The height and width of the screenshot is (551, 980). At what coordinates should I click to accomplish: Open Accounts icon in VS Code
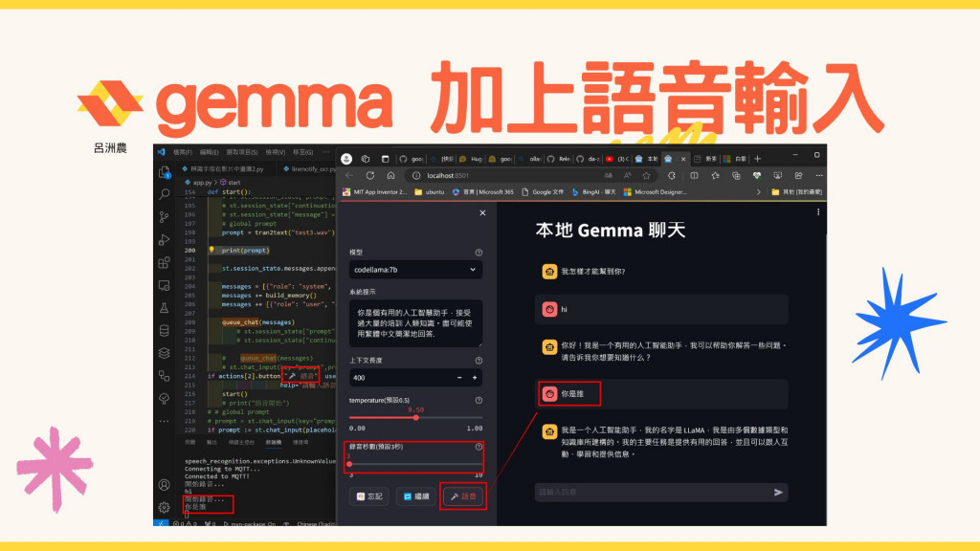click(x=165, y=485)
